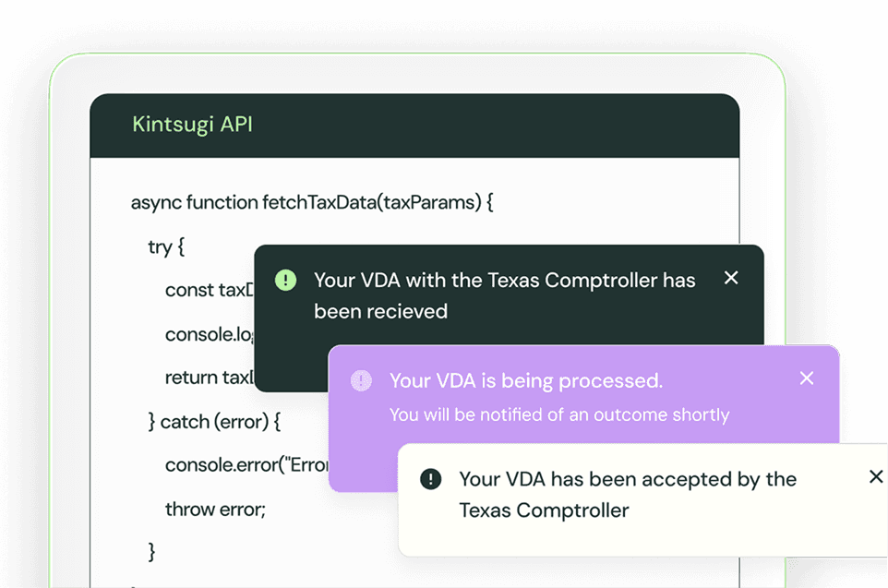This screenshot has height=588, width=888.
Task: Click the purple notification's exclamation icon
Action: tap(361, 380)
